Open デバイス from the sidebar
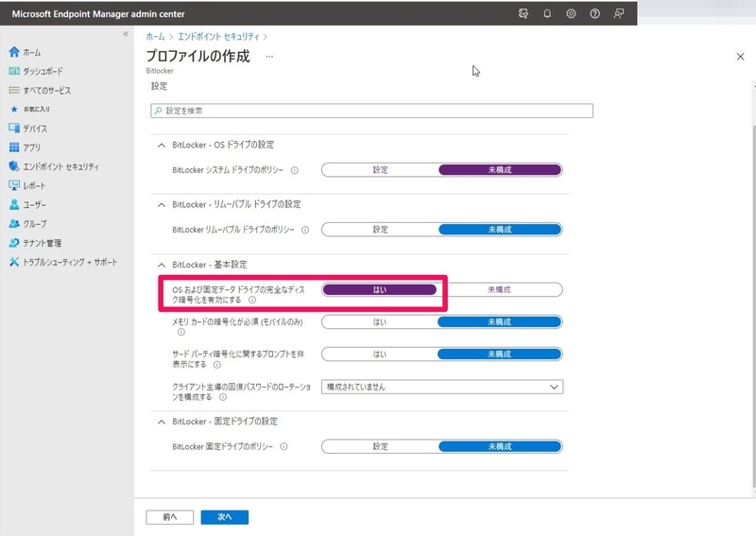756x536 pixels. 35,129
